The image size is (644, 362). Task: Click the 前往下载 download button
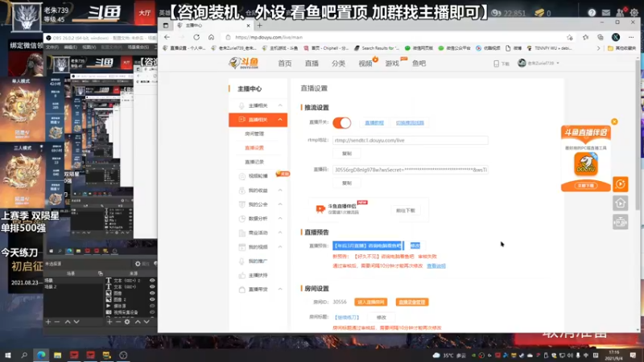406,211
